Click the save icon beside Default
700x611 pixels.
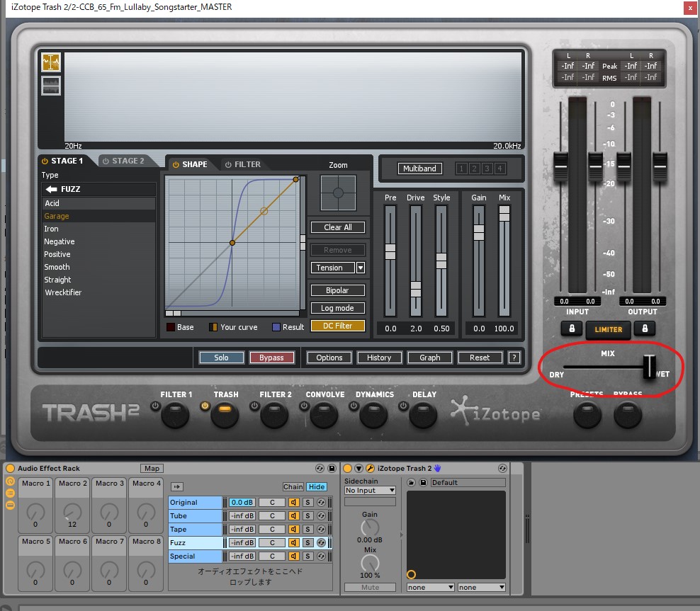click(423, 483)
